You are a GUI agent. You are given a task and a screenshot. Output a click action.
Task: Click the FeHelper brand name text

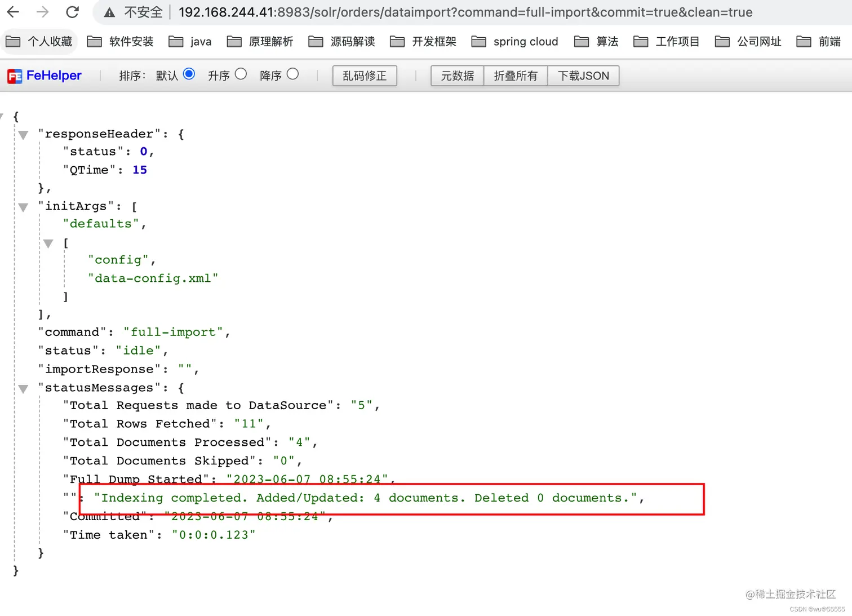click(x=54, y=76)
